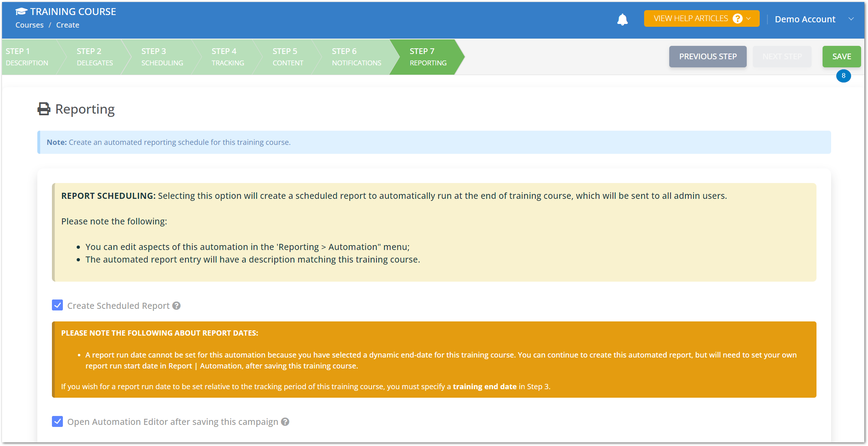This screenshot has width=868, height=446.
Task: Open Step 4 Tracking
Action: 228,57
